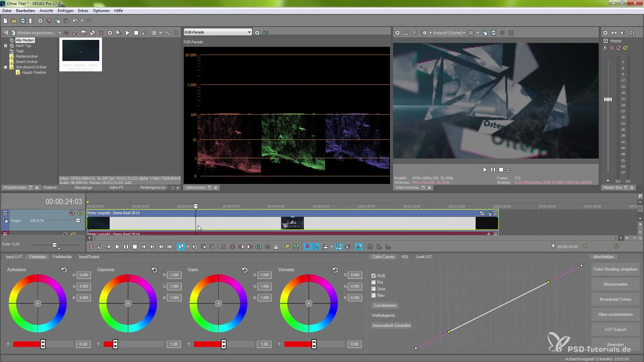Switch to the HSL tab
644x362 pixels.
click(x=405, y=257)
